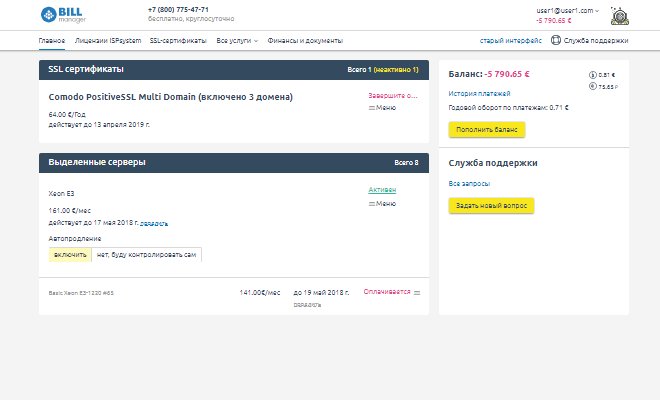Click продлить link under 19 май 2018
The image size is (660, 400).
coord(307,305)
